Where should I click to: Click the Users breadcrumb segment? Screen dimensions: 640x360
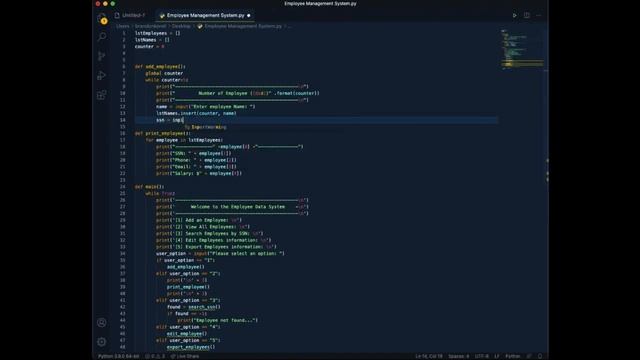pyautogui.click(x=122, y=26)
